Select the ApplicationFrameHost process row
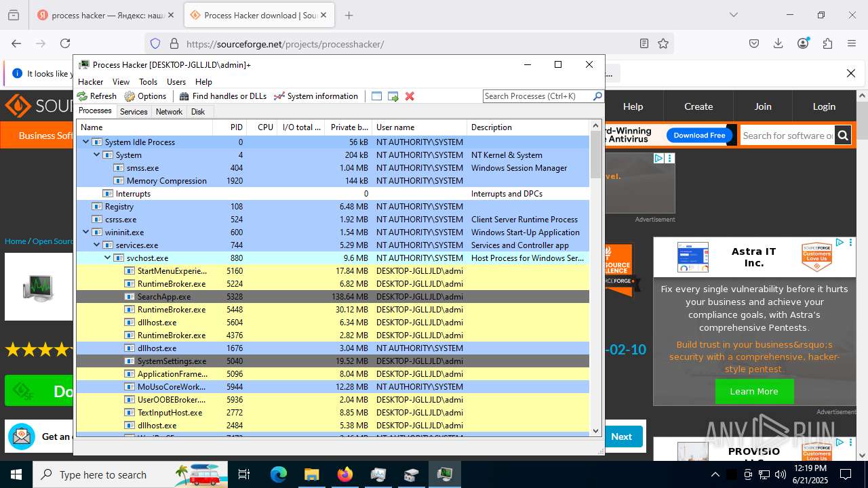 coord(333,374)
